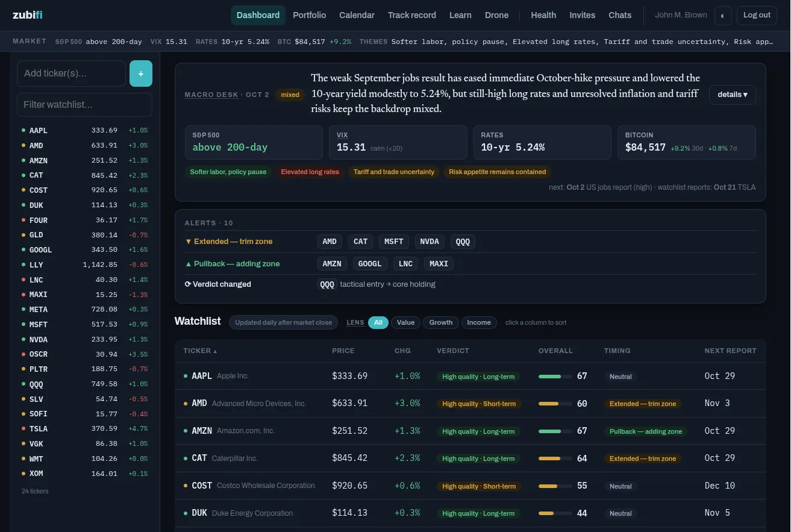Open the zubifi logo home link
The width and height of the screenshot is (791, 532).
pyautogui.click(x=28, y=15)
